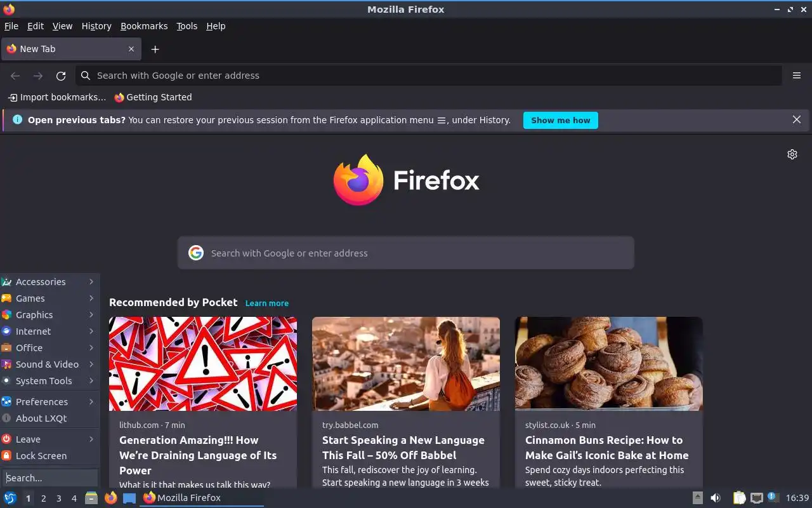Open the Tools menu
Screen dimensions: 812x508
coord(187,26)
